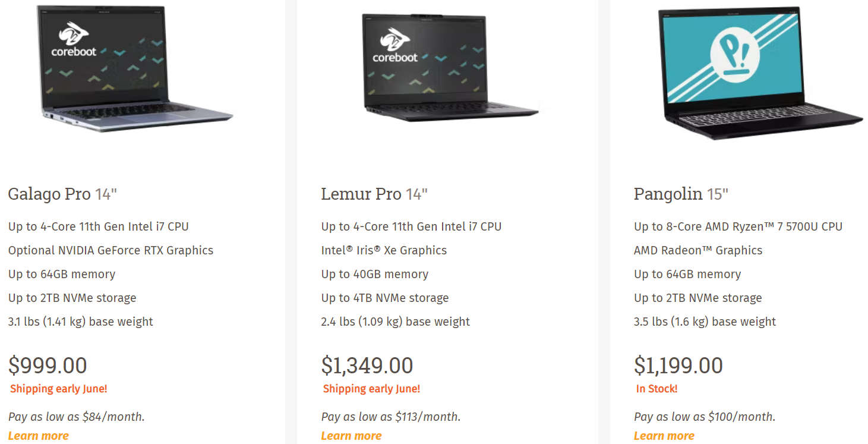Click the $1,349.00 Lemur Pro price

click(x=367, y=365)
